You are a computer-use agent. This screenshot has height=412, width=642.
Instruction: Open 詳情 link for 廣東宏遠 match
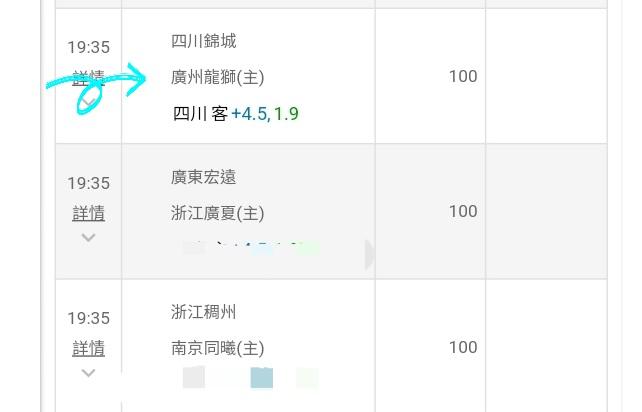[88, 213]
